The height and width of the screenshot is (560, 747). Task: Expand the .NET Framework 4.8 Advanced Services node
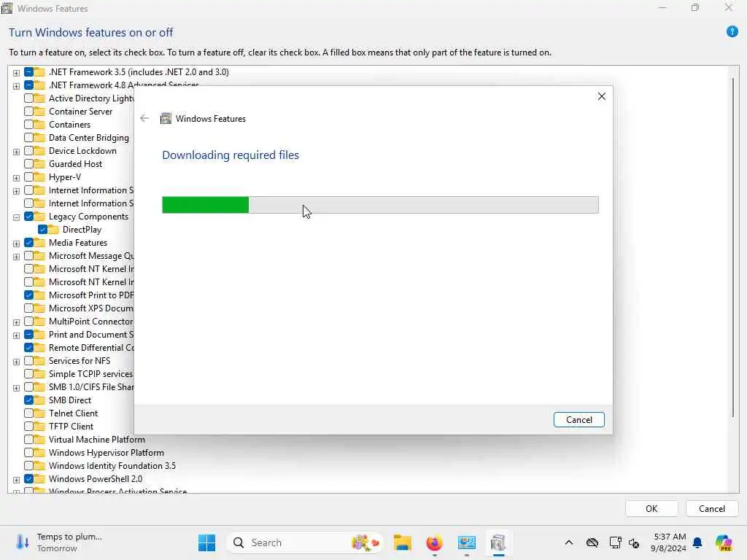click(16, 86)
